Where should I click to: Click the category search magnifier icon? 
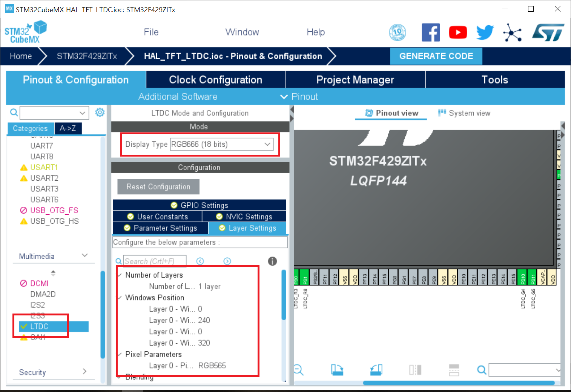click(x=14, y=112)
